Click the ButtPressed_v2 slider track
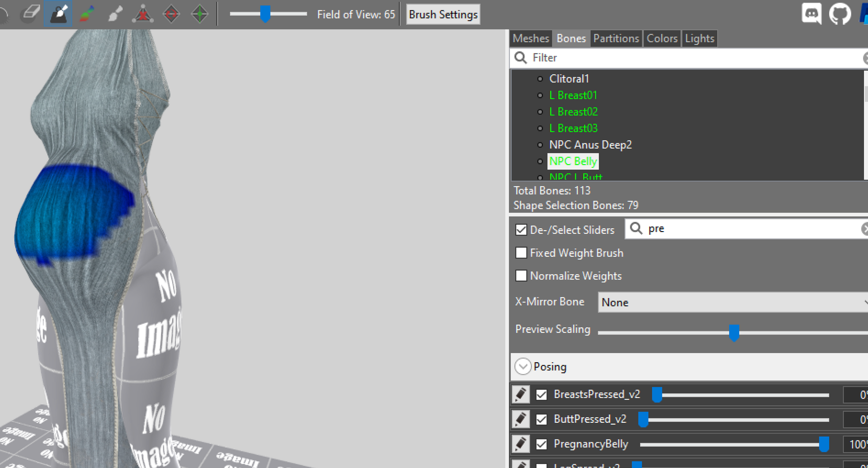The height and width of the screenshot is (468, 868). click(734, 420)
